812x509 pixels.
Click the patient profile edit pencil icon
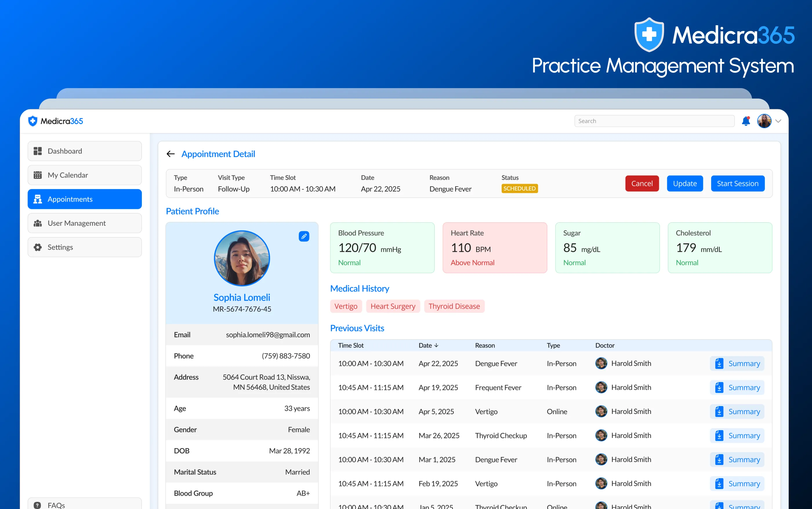pyautogui.click(x=304, y=236)
